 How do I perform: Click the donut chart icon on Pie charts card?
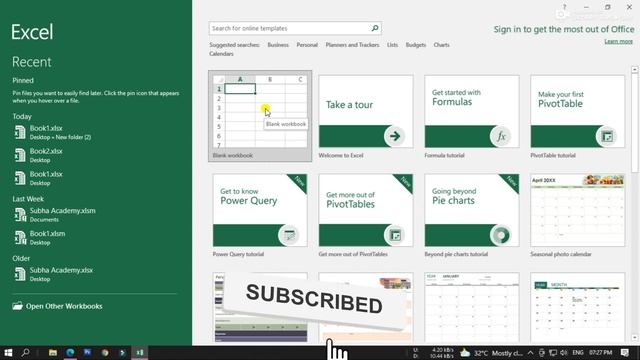tap(501, 235)
